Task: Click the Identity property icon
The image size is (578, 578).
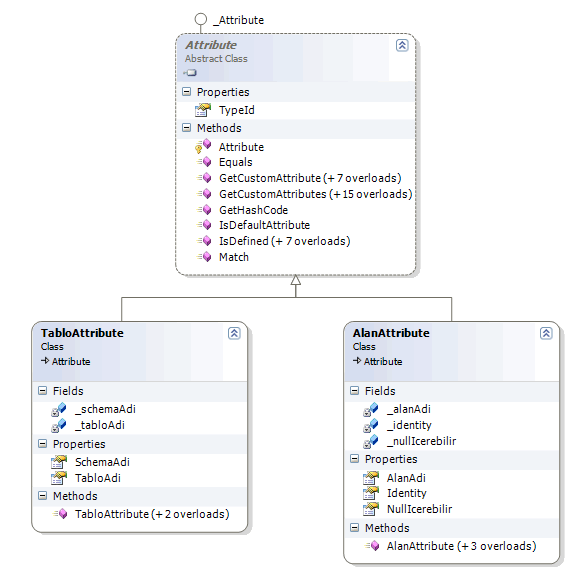Action: 371,493
